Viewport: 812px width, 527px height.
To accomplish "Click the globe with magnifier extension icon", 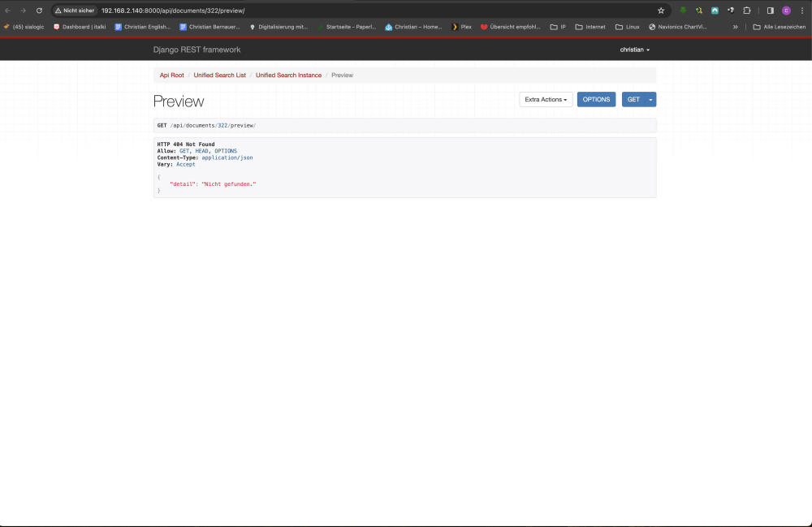I will click(x=699, y=11).
